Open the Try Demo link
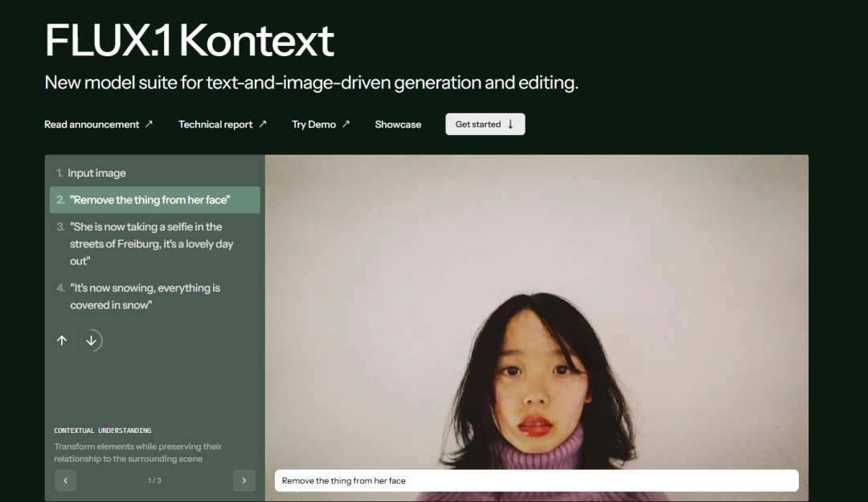Screen dimensions: 868x502 point(321,124)
